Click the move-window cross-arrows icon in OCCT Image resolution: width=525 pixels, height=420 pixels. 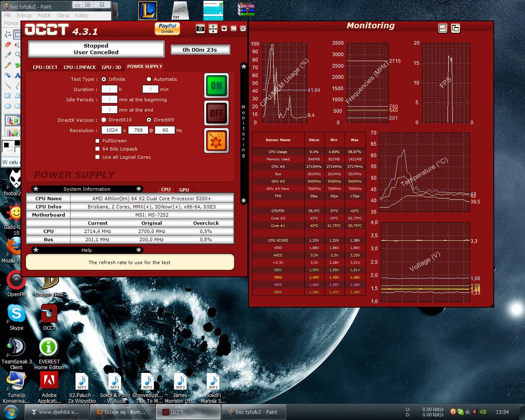(x=213, y=29)
